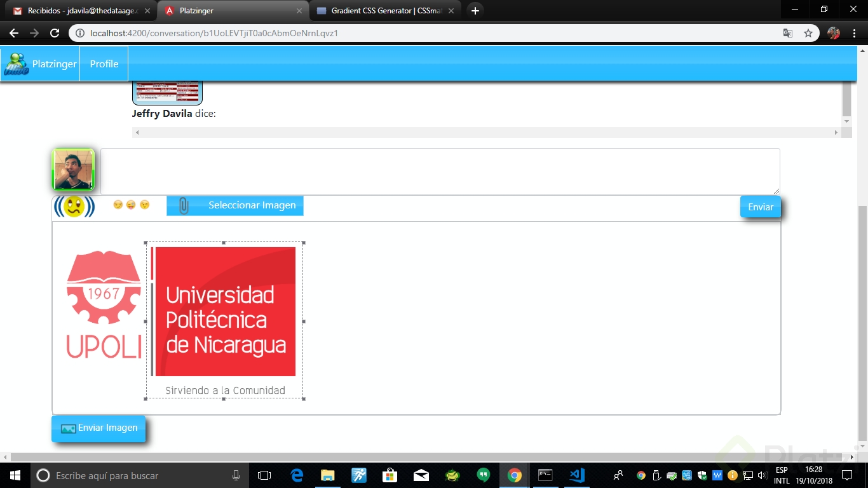Insert the tongue-out winking emoji
This screenshot has height=488, width=868.
pos(131,205)
